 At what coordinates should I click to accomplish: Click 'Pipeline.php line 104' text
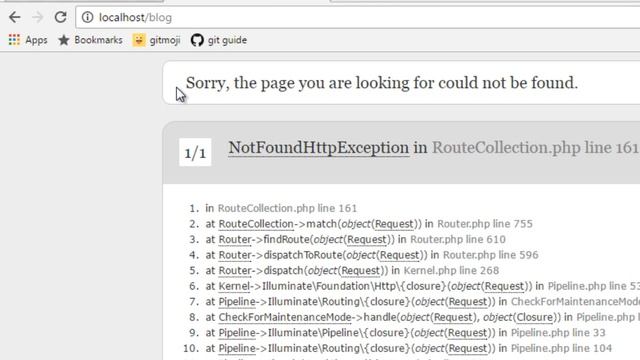point(562,348)
